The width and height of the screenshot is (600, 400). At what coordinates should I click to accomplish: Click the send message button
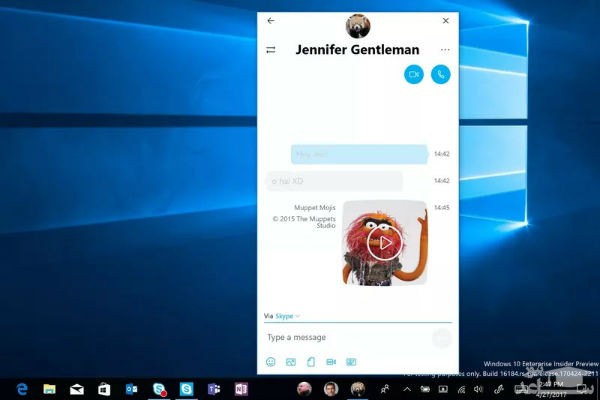tap(442, 338)
